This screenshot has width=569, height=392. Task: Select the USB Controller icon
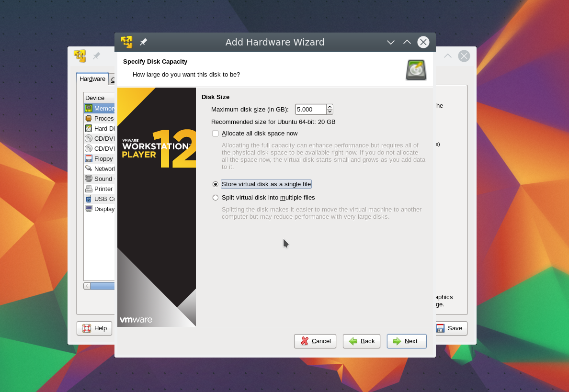pos(89,199)
